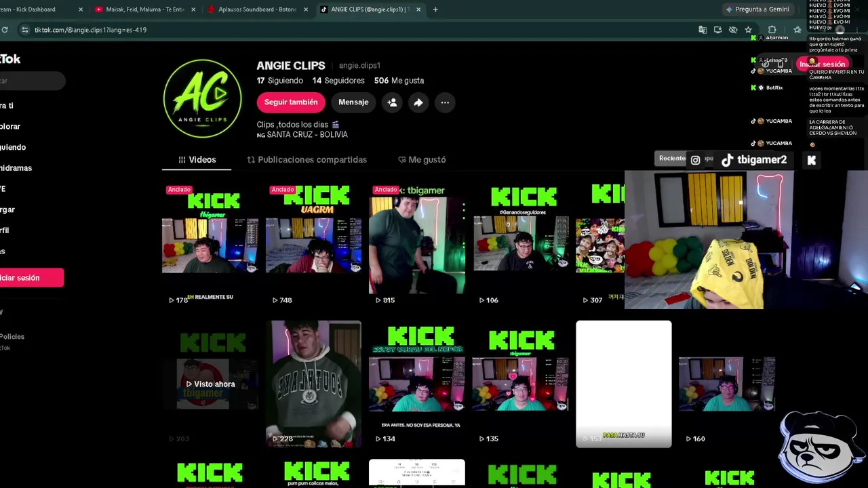Open the 17 Siguiendo list
This screenshot has height=488, width=868.
click(279, 81)
